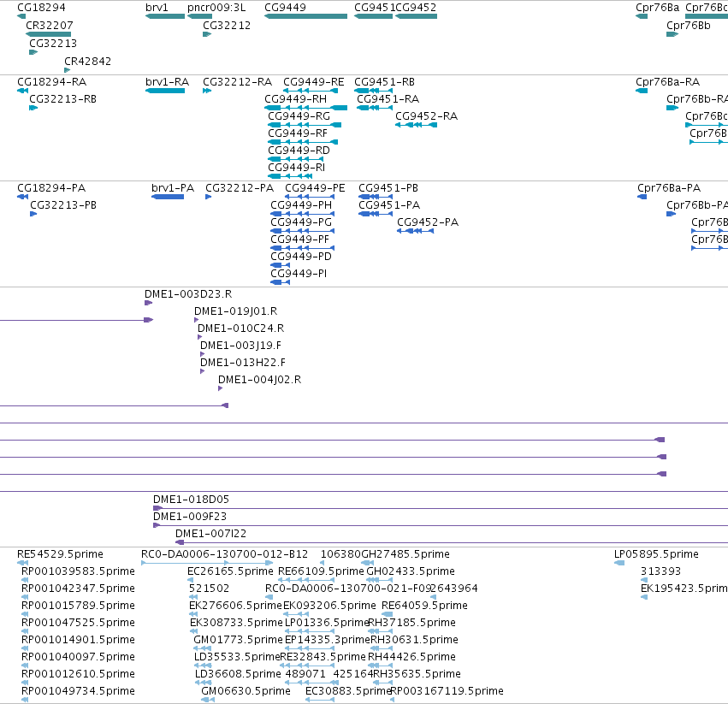Click the pncr009:3L gene label

216,8
